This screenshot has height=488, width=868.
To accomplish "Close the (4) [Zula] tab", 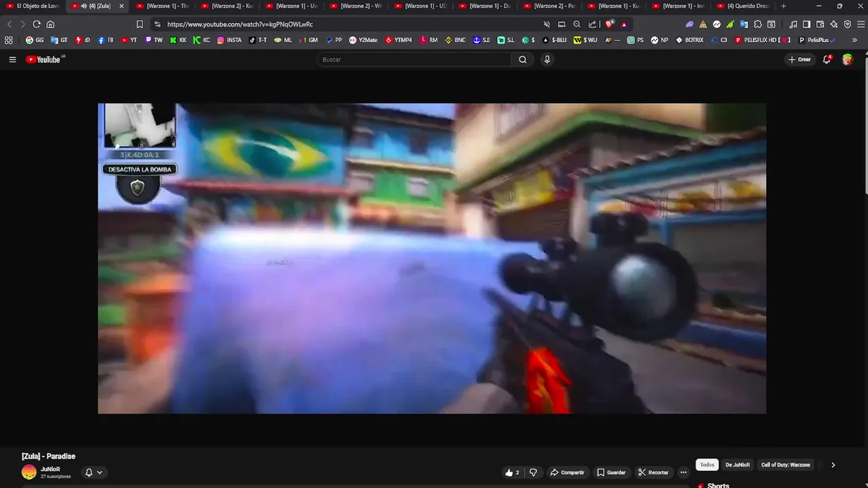I will click(x=121, y=6).
